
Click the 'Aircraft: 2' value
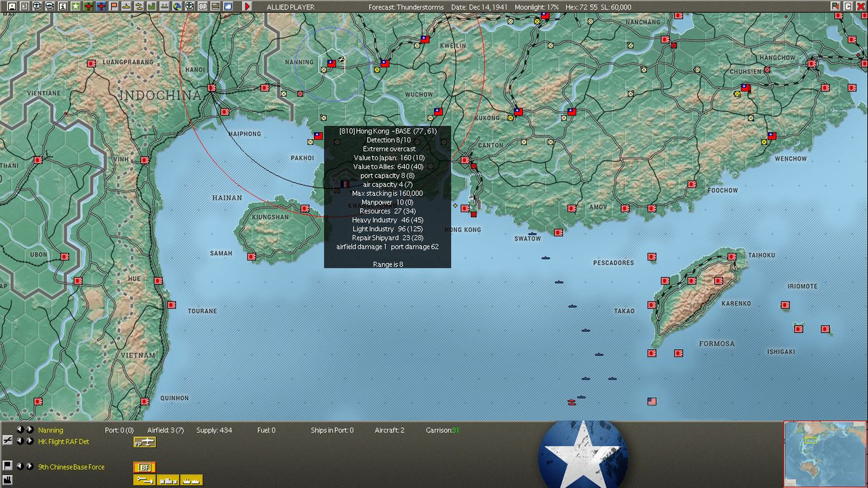pos(389,430)
